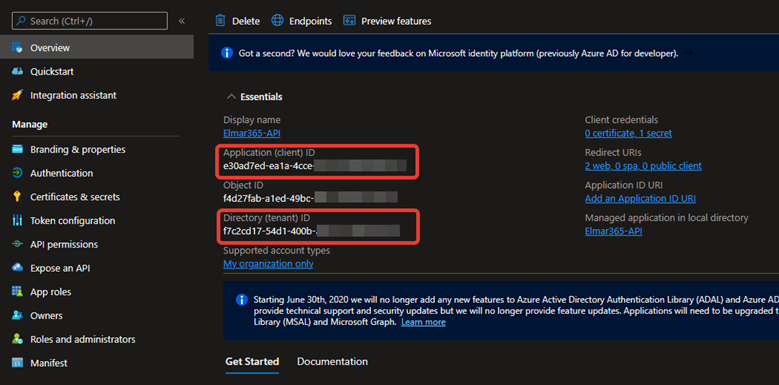The width and height of the screenshot is (779, 385).
Task: Click the Endpoints globe icon
Action: pyautogui.click(x=277, y=20)
